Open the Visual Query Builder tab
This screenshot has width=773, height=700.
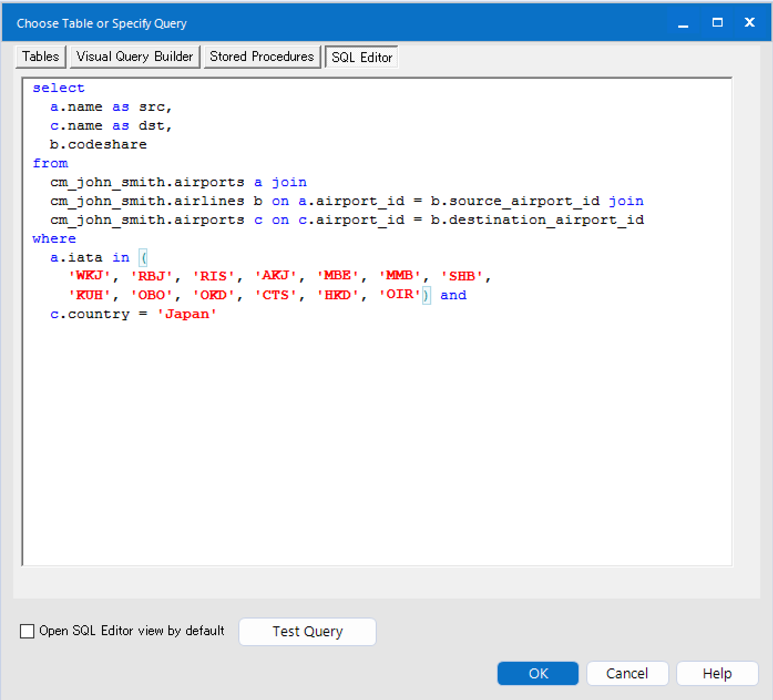point(135,56)
